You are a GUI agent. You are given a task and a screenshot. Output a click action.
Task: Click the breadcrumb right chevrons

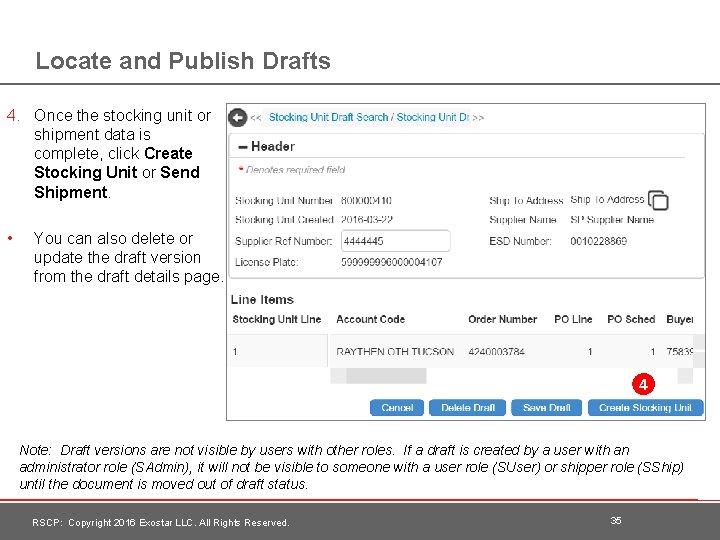478,118
